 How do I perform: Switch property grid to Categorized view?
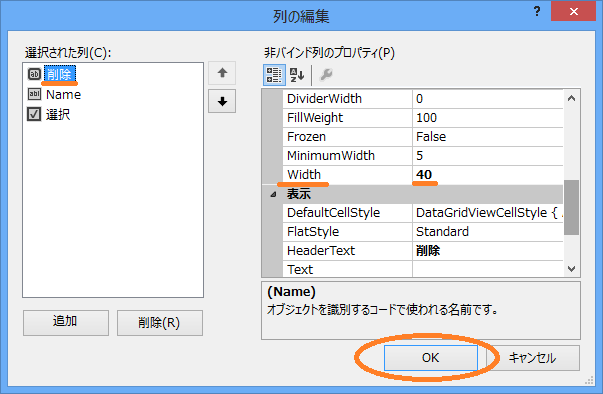pos(274,75)
